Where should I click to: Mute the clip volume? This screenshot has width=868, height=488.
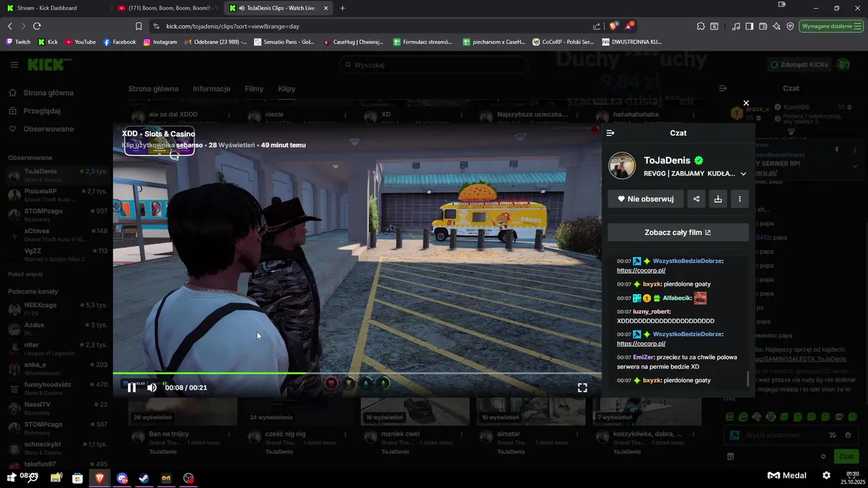point(152,388)
